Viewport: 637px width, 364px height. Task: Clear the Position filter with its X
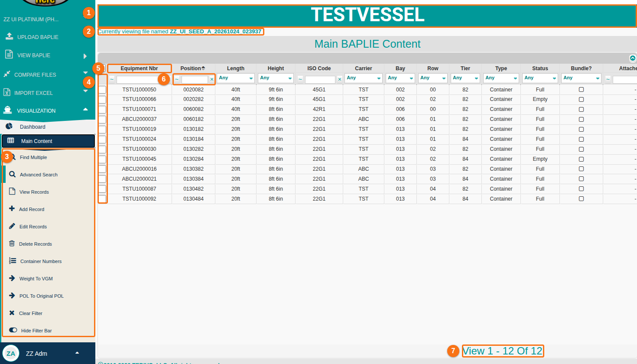click(212, 79)
